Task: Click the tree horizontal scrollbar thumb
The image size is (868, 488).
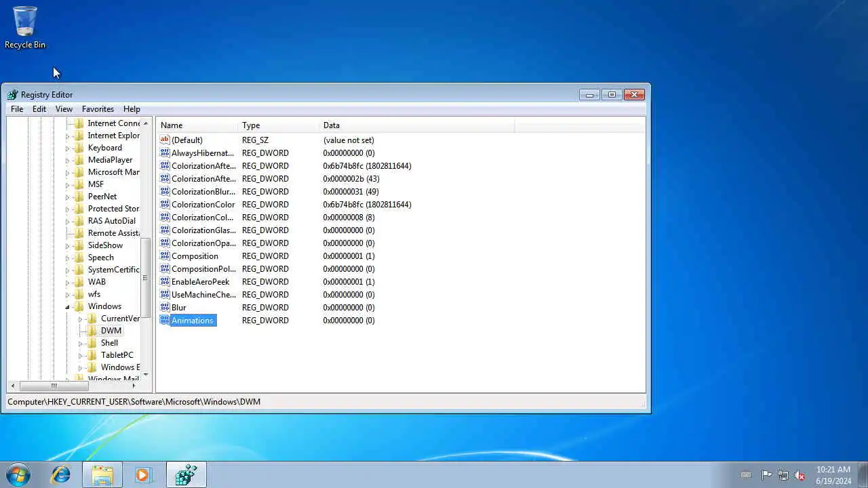Action: (x=54, y=386)
